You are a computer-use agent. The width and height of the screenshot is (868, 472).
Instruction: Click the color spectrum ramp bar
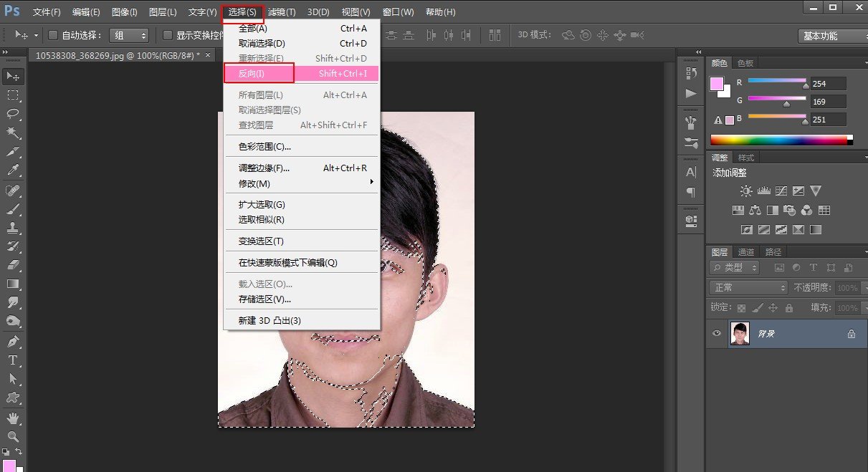pyautogui.click(x=778, y=140)
